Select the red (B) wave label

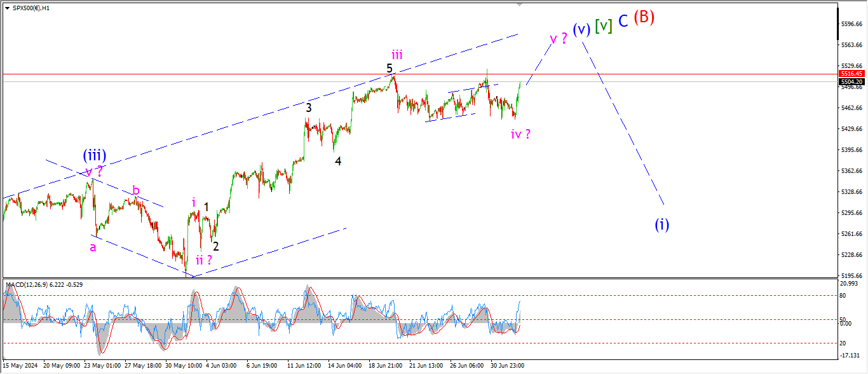[x=644, y=17]
